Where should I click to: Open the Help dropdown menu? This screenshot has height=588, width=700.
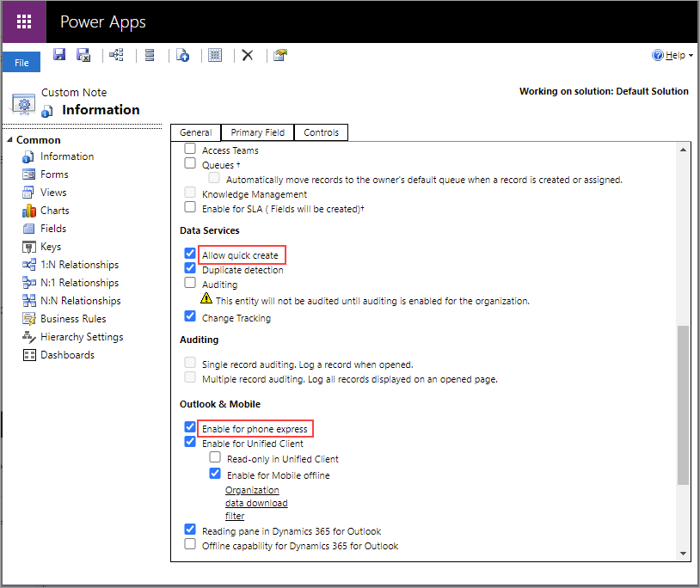pyautogui.click(x=673, y=55)
